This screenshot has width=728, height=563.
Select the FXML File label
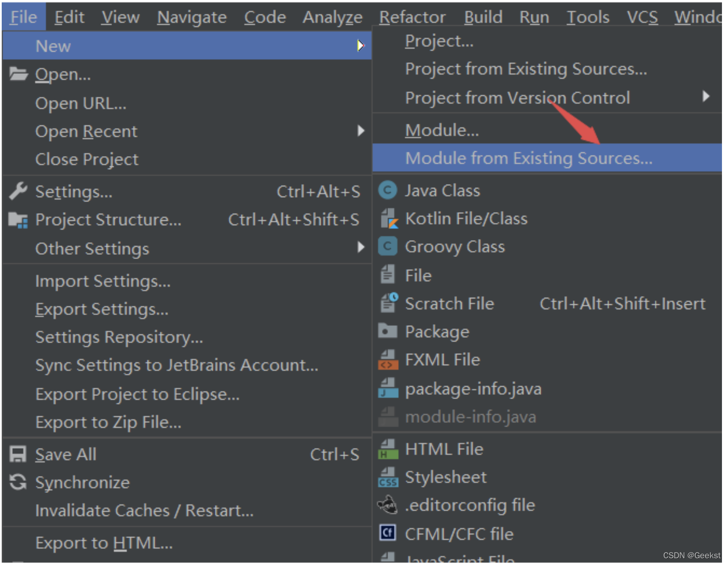[x=442, y=360]
